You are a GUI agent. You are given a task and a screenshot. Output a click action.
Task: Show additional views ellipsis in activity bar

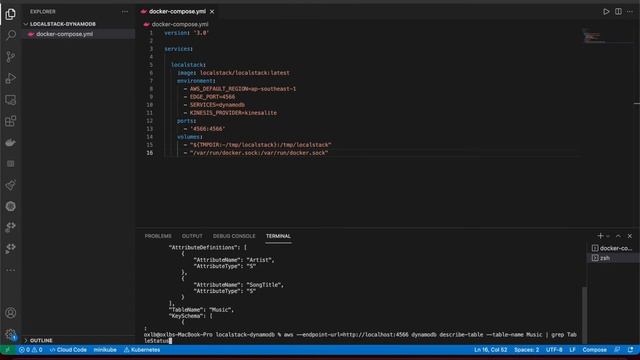(11, 270)
